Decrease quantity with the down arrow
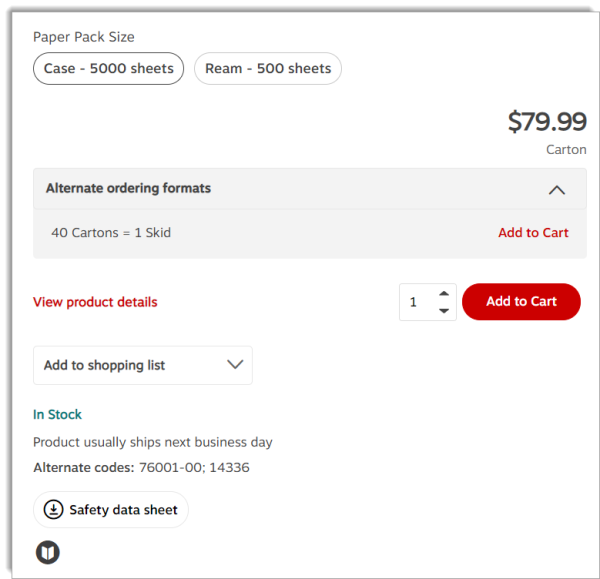The height and width of the screenshot is (579, 600). point(444,311)
